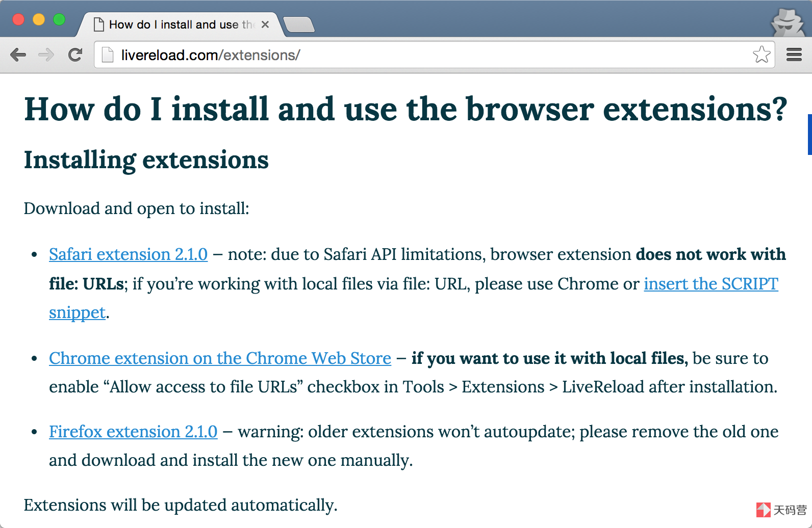Click the forward navigation arrow
The width and height of the screenshot is (812, 528).
click(46, 55)
